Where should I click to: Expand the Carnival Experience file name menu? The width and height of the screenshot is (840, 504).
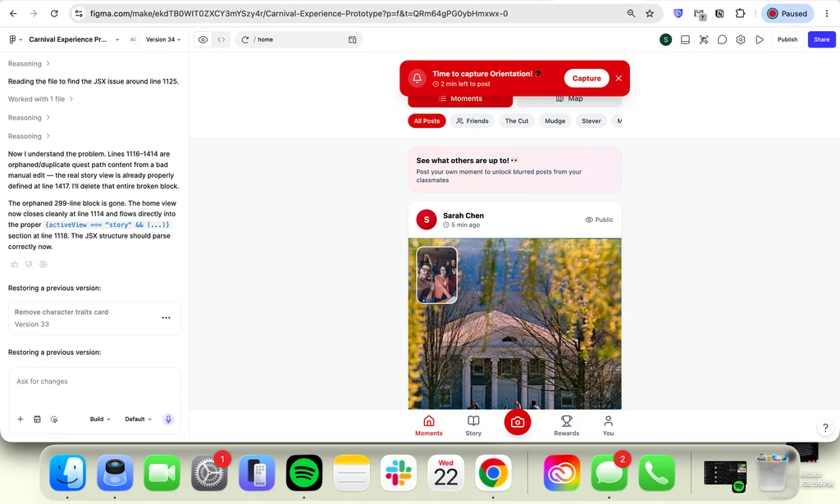(117, 39)
